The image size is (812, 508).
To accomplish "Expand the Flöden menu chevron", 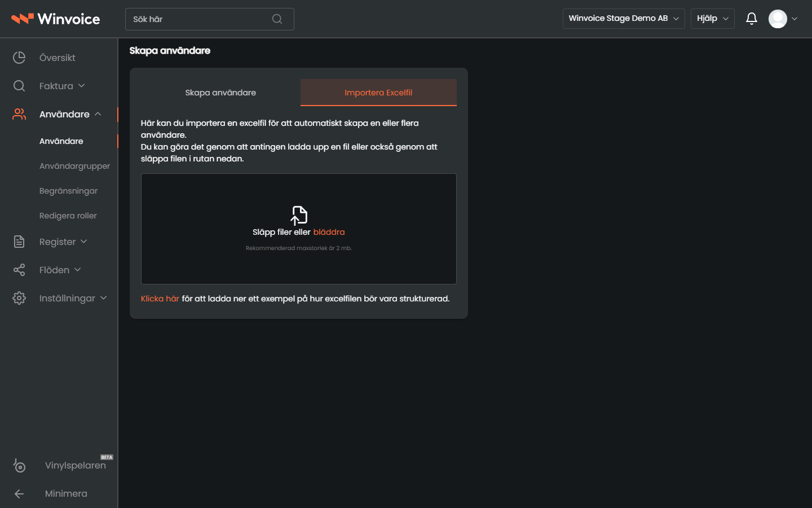I will tap(78, 270).
